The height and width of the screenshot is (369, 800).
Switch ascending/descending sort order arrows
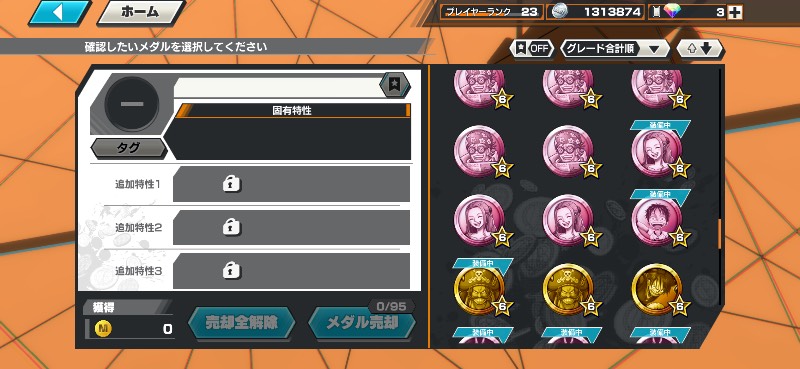click(x=699, y=48)
